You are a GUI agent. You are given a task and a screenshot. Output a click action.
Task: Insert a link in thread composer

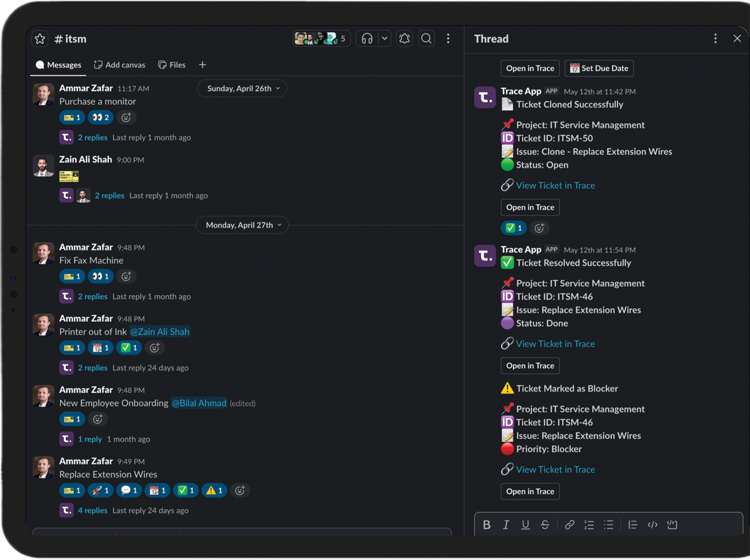tap(569, 525)
